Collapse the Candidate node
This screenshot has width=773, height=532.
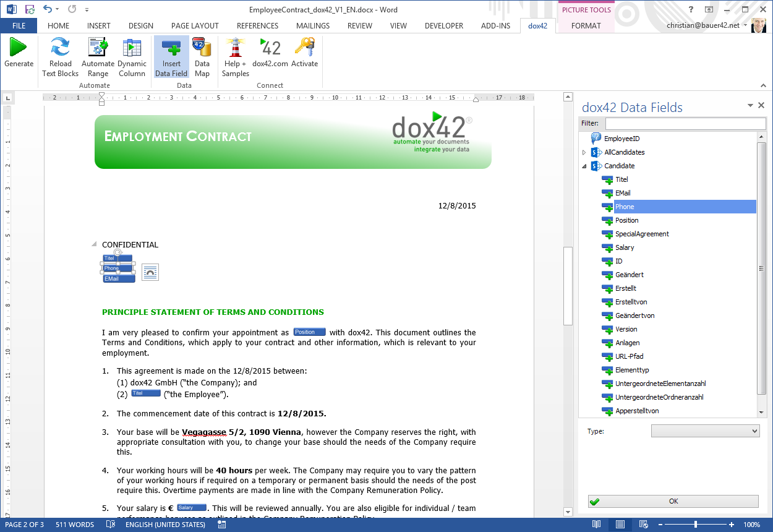(x=584, y=166)
